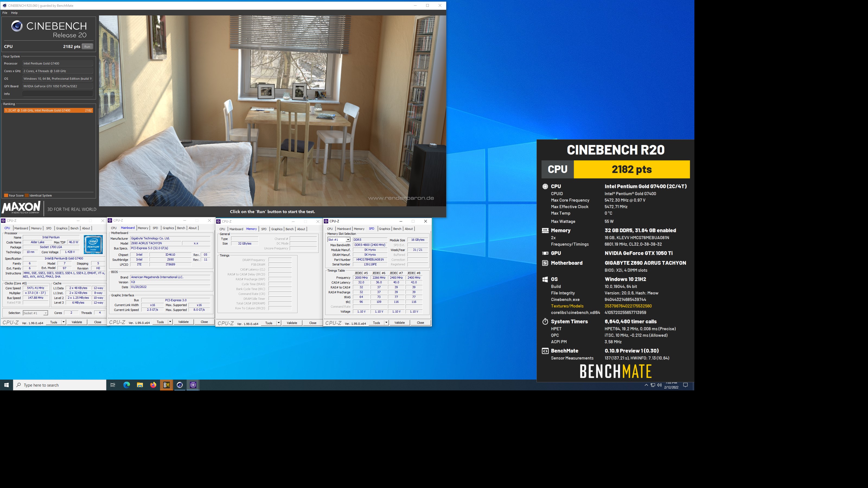Launch Firefox from the taskbar
Screen dimensions: 868x488
(153, 385)
